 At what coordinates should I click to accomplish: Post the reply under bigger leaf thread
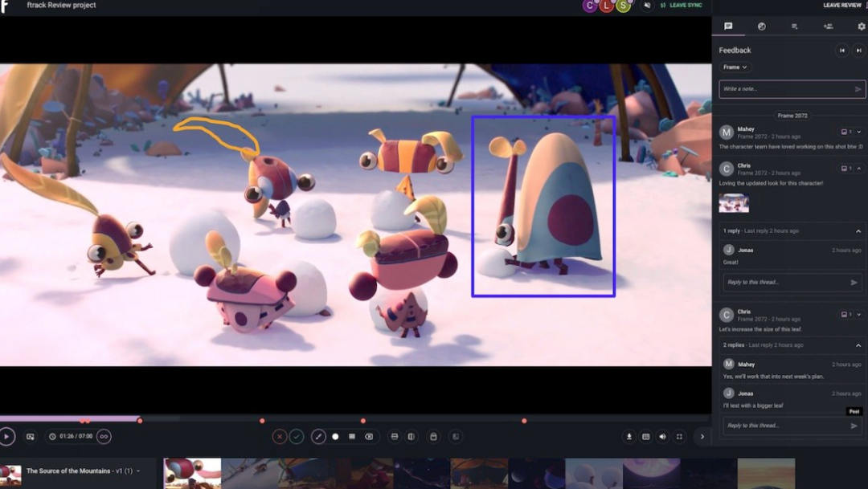pos(854,426)
